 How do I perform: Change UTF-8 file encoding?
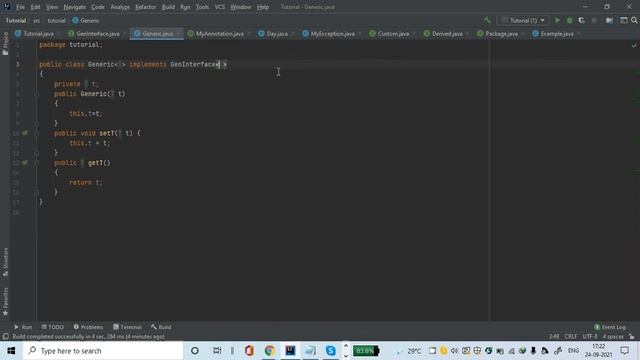click(590, 336)
